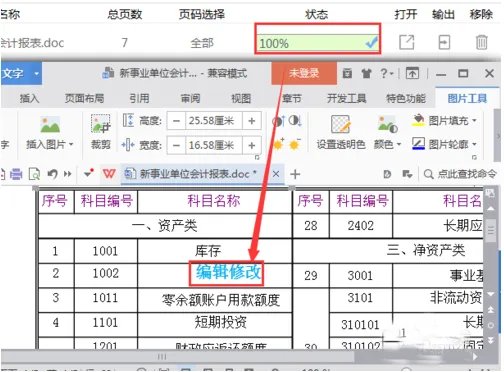Viewport: 504px width, 372px height.
Task: Click the print preview icon
Action: click(34, 174)
